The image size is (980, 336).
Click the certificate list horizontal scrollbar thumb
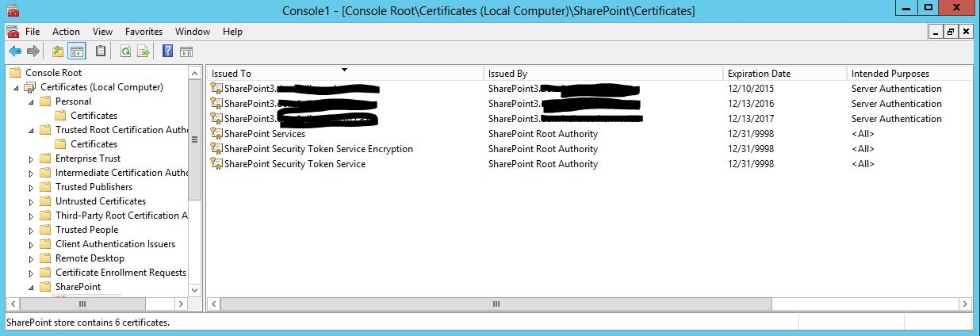(496, 304)
